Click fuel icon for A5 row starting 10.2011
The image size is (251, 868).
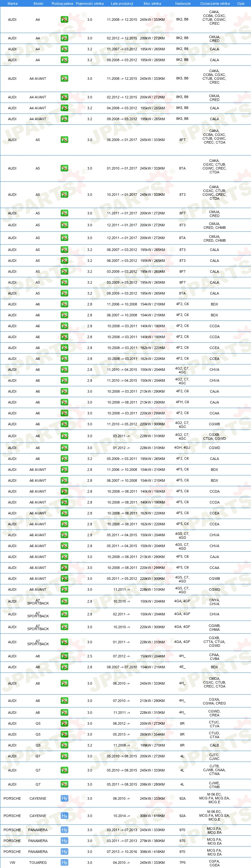65,195
